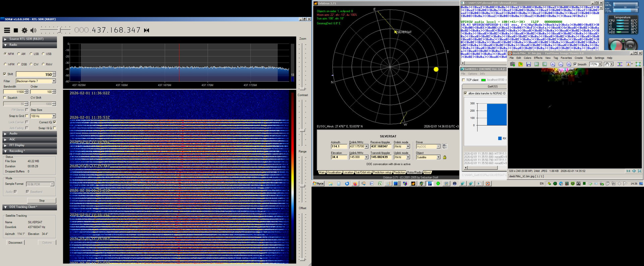Viewport: 644px width, 266px height.
Task: Stop SDR# radio playback
Action: tap(16, 30)
